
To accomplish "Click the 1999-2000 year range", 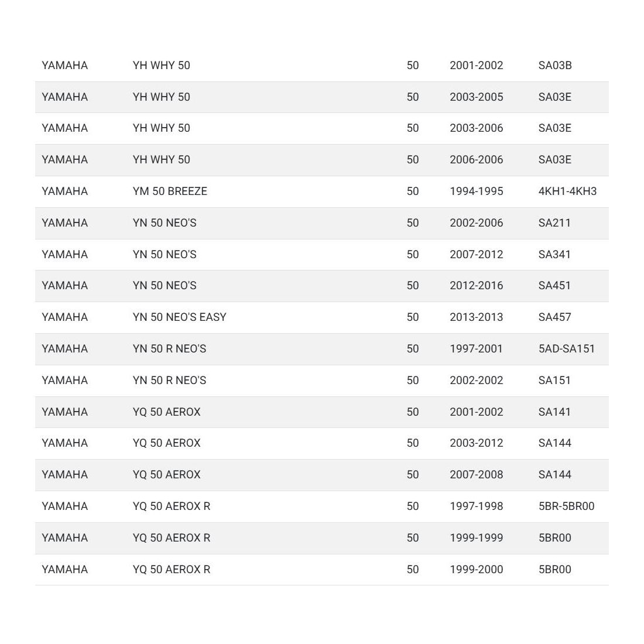I will (x=476, y=570).
